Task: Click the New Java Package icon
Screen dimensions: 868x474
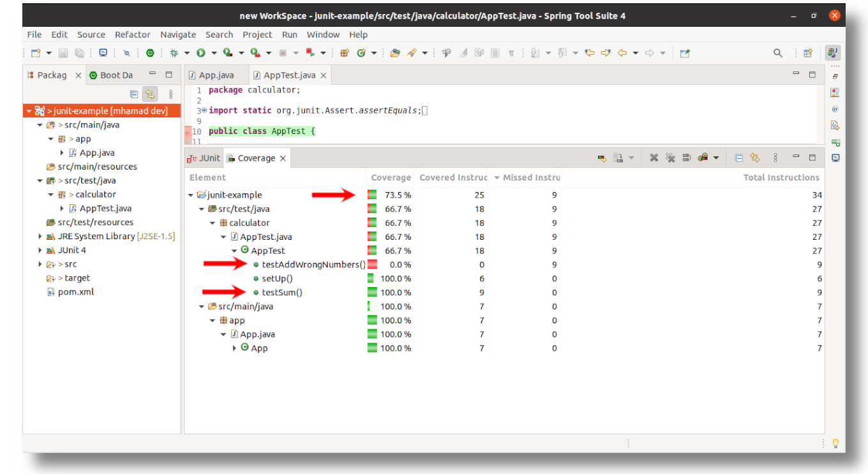Action: [x=345, y=53]
